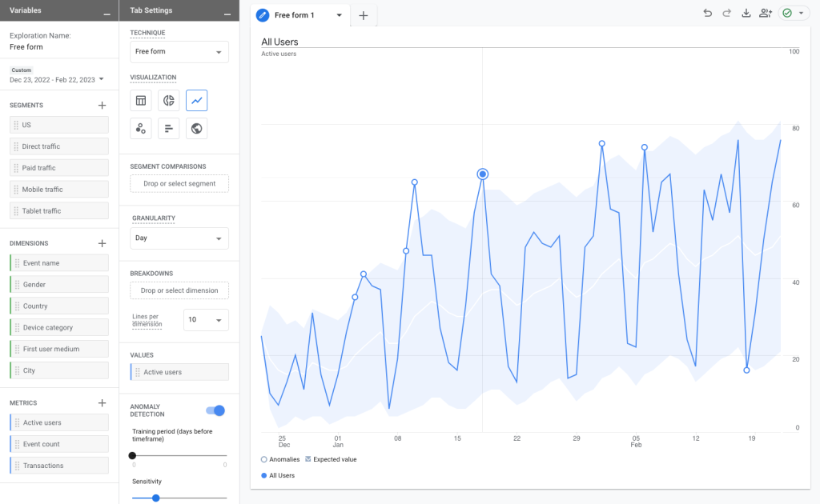Viewport: 820px width, 504px height.
Task: Select the scatter plot visualization
Action: (141, 128)
